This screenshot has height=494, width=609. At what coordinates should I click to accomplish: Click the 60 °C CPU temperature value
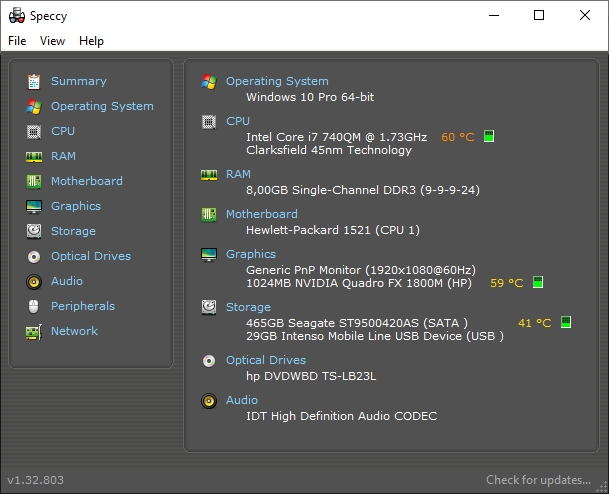coord(458,137)
